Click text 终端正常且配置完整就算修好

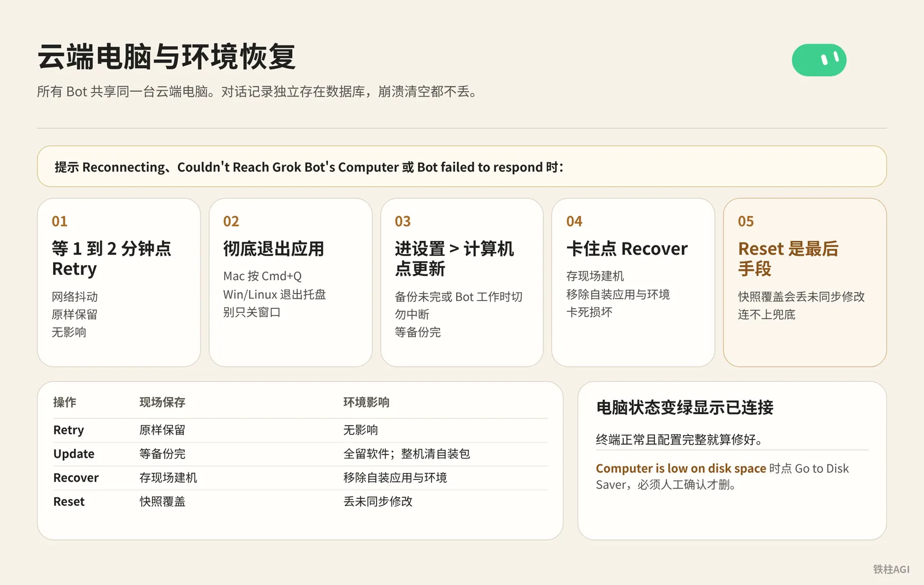[679, 440]
